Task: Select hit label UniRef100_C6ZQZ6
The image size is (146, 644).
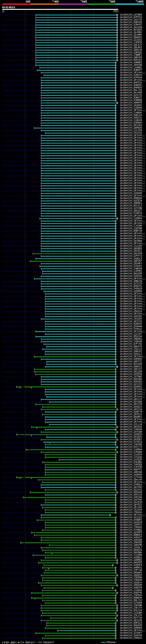Action: (x=131, y=459)
